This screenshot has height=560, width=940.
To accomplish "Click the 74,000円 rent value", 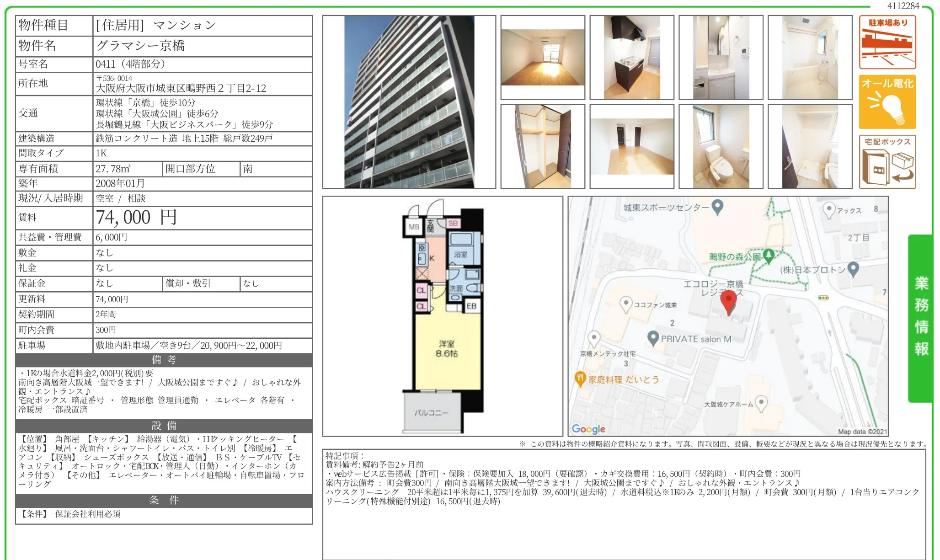I will tap(136, 218).
